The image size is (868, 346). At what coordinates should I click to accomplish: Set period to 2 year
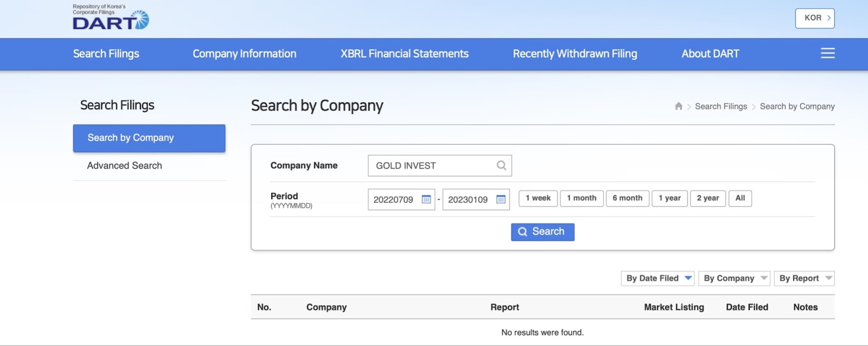(x=708, y=198)
